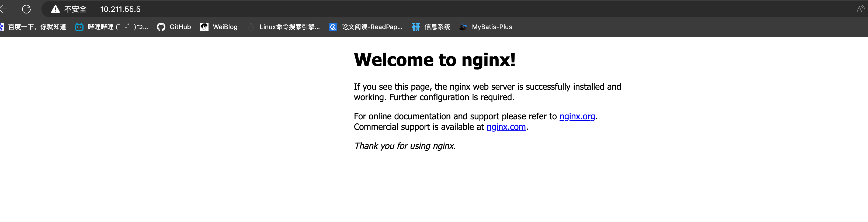Click the "Welcome to nginx!" heading

click(434, 60)
